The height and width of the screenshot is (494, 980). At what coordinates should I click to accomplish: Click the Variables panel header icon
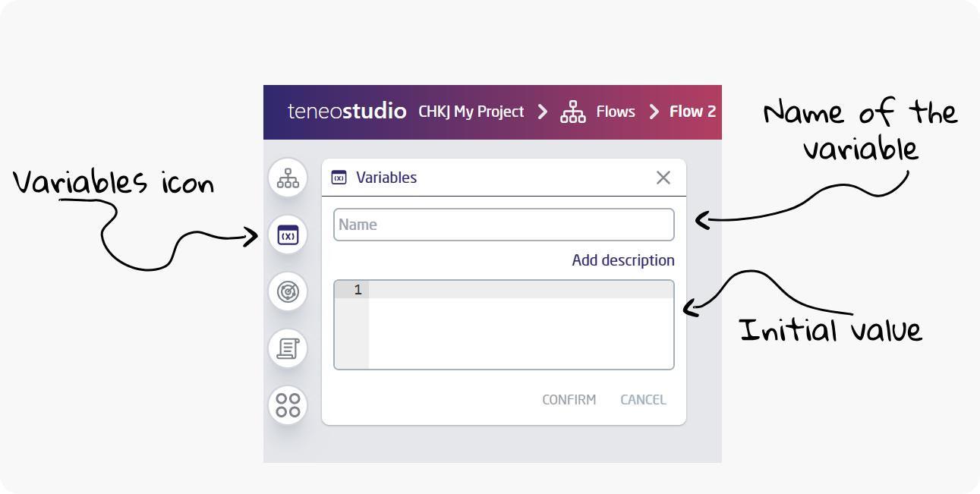(x=339, y=178)
